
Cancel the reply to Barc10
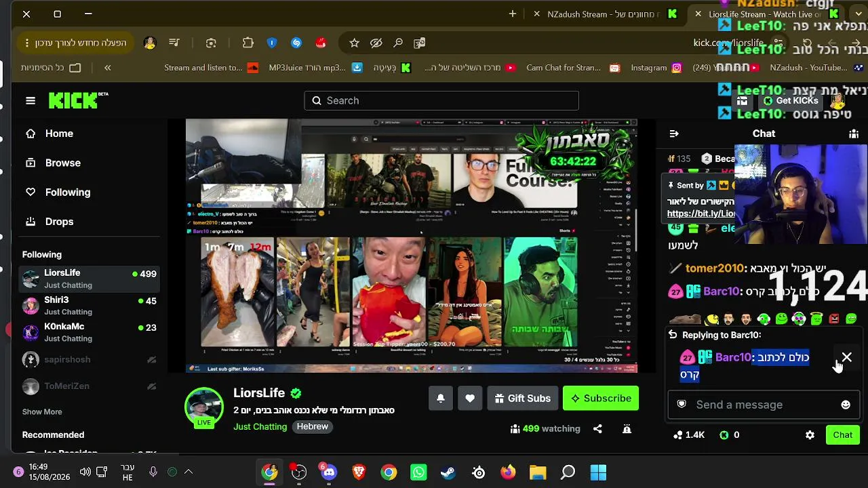pos(847,357)
